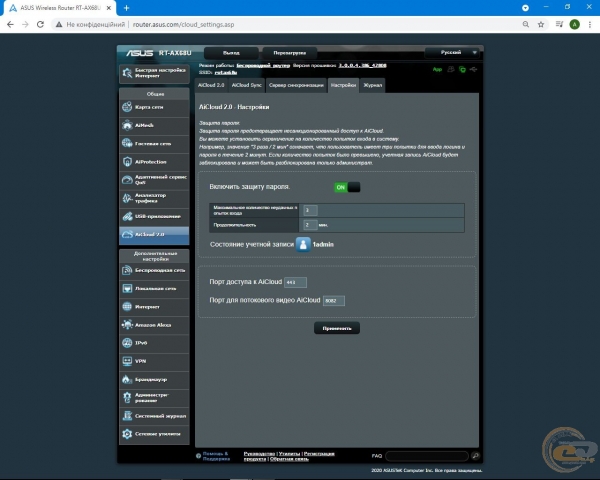The height and width of the screenshot is (480, 600).
Task: Open the Русский language dropdown
Action: click(x=452, y=52)
